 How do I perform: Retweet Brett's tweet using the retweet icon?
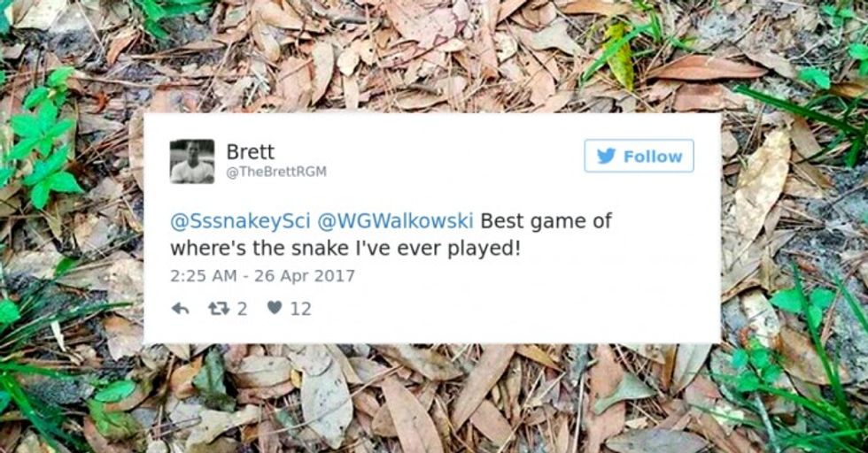[220, 308]
